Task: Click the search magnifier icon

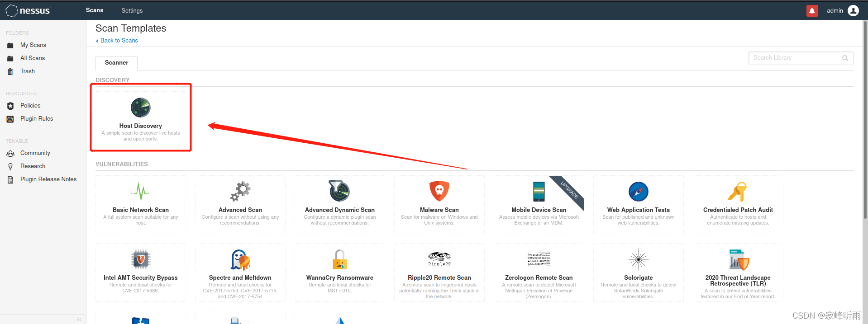Action: [845, 58]
